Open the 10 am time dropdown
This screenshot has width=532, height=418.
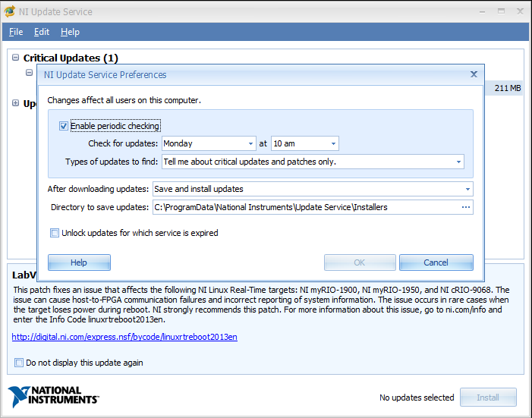(304, 143)
